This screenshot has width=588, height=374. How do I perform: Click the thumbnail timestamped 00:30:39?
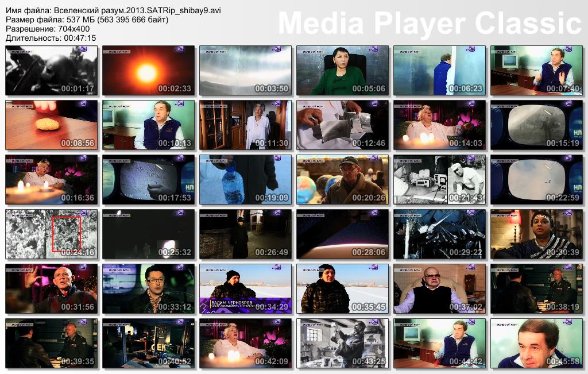[x=536, y=234]
